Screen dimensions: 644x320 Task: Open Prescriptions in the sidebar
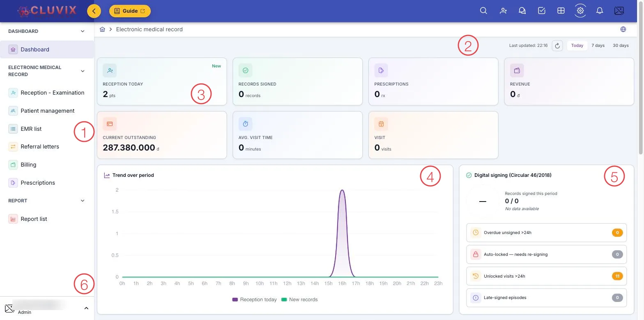[47, 183]
